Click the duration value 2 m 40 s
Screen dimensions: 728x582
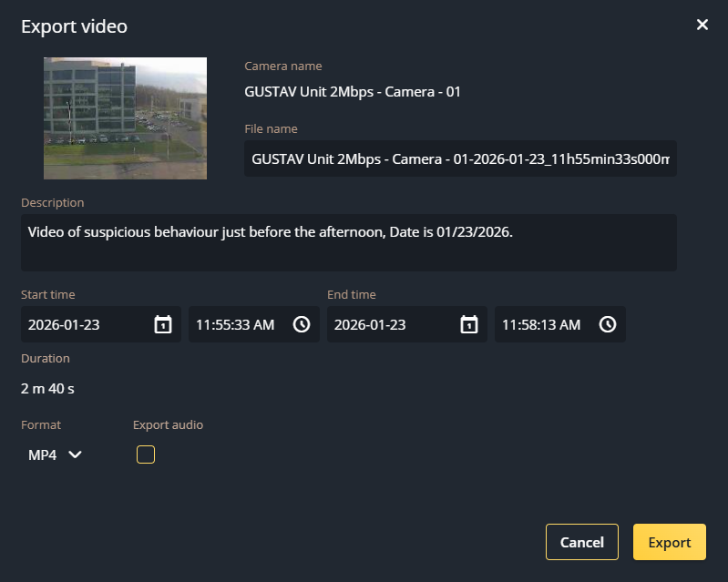pos(47,389)
